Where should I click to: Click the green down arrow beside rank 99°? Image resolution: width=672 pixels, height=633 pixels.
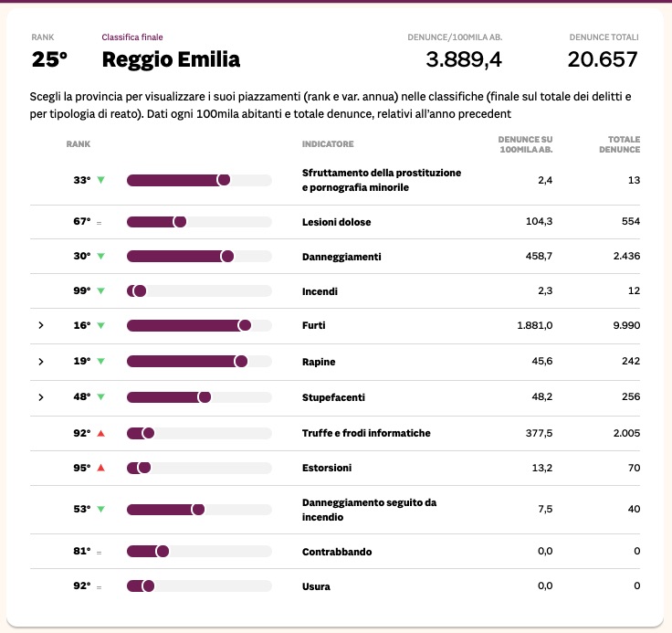coord(100,291)
